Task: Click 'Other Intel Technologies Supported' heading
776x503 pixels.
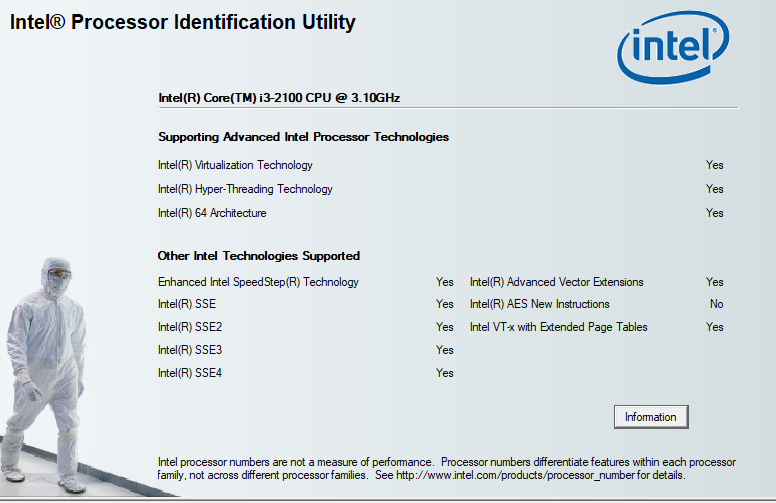Action: pyautogui.click(x=259, y=255)
